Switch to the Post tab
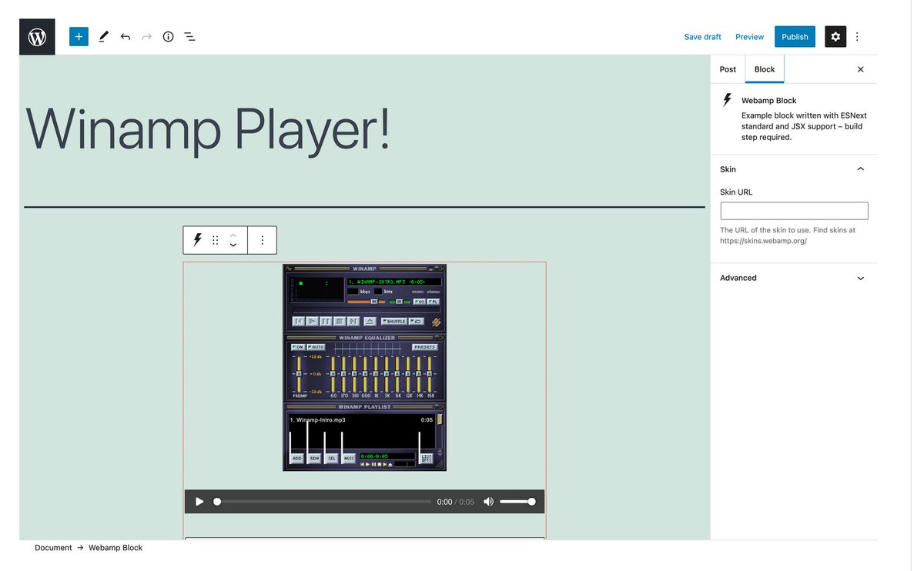The image size is (924, 571). 728,69
